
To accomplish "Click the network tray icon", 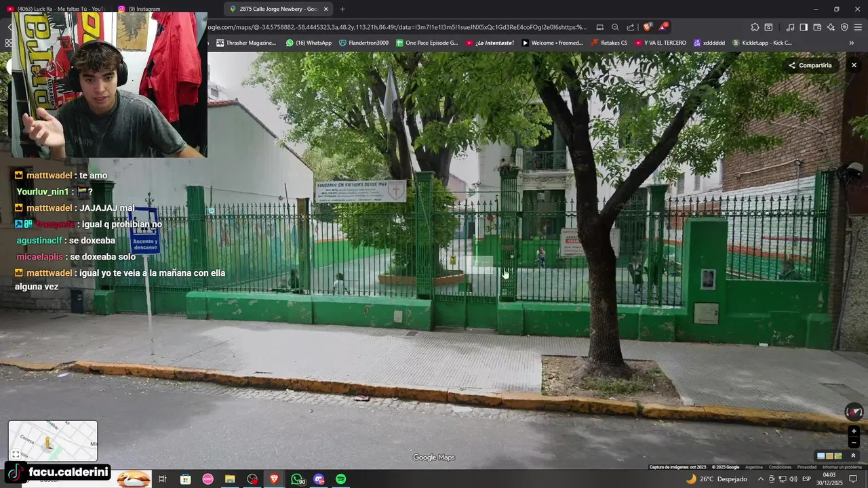I will click(x=782, y=479).
